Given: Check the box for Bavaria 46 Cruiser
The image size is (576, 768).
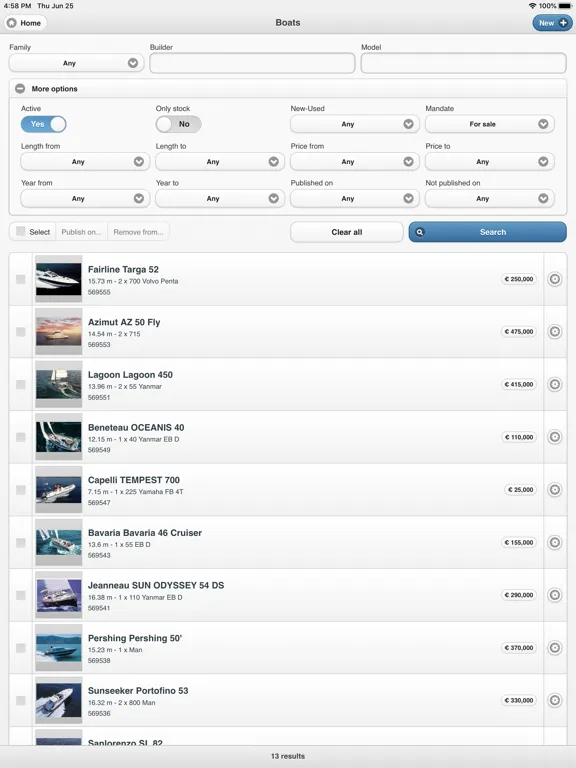Looking at the screenshot, I should (x=21, y=542).
